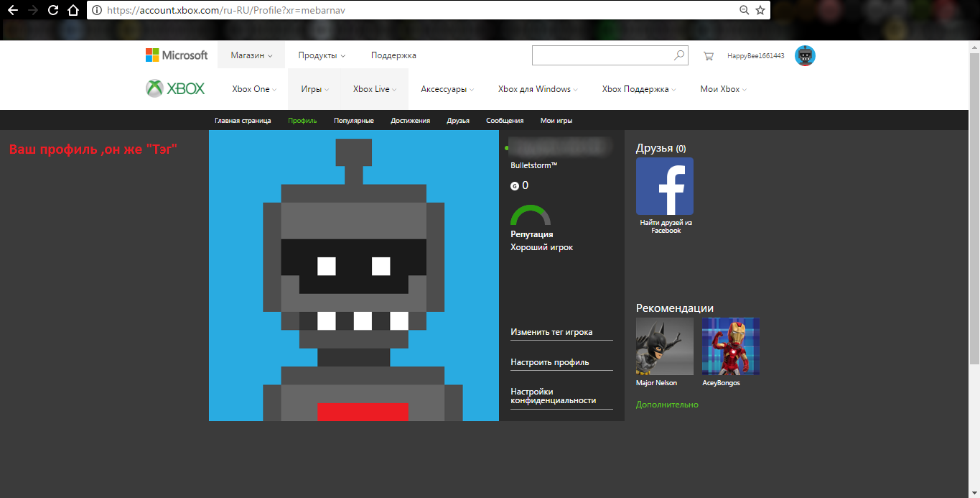Open the Xbox Live dropdown

click(x=375, y=89)
